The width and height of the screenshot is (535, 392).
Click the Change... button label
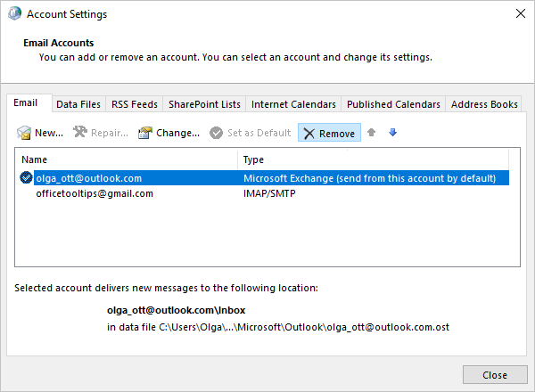click(x=177, y=133)
